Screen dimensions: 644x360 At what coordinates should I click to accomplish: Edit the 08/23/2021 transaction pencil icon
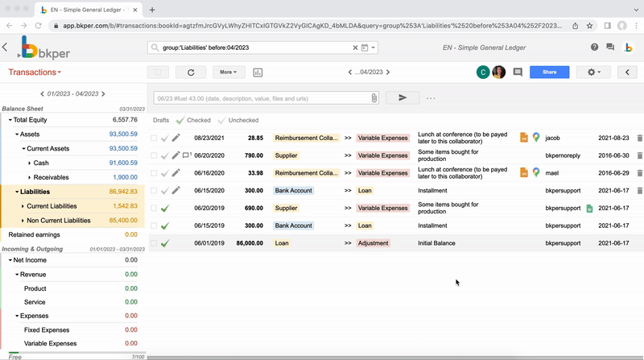175,138
